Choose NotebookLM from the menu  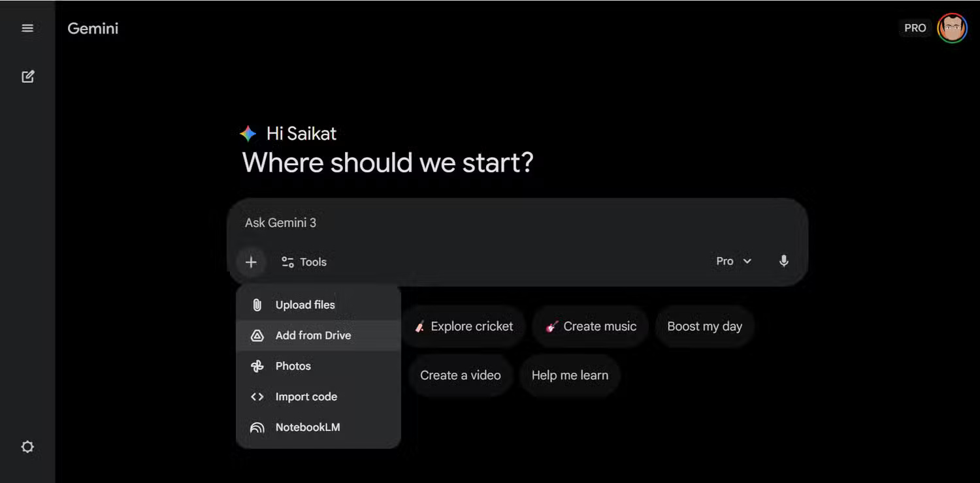[x=307, y=428]
